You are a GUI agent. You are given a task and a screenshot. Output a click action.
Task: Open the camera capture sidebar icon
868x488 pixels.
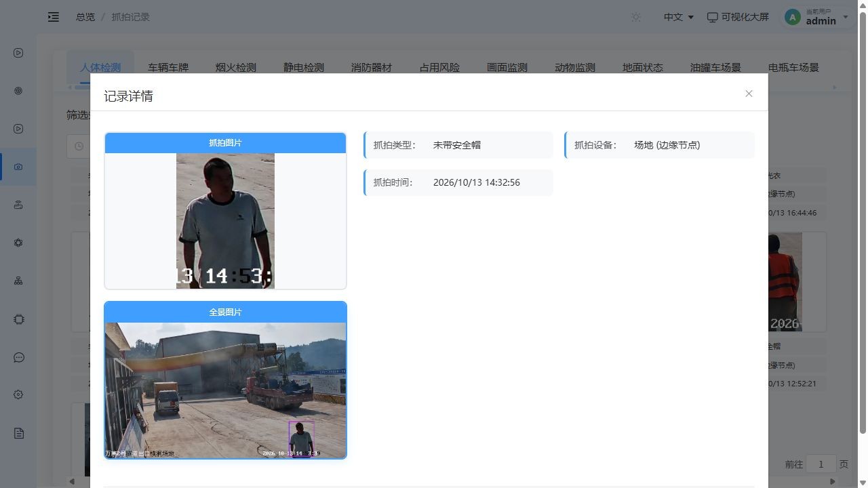point(18,167)
